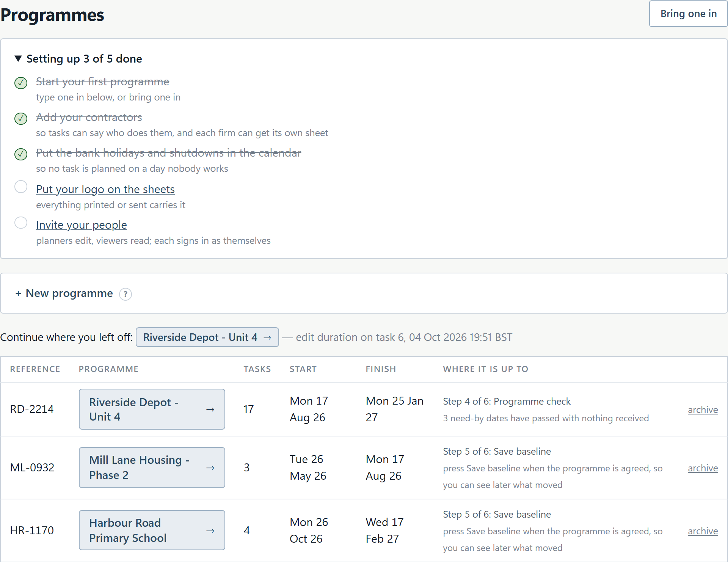The image size is (728, 562).
Task: Archive the RD-2214 programme
Action: tap(703, 410)
